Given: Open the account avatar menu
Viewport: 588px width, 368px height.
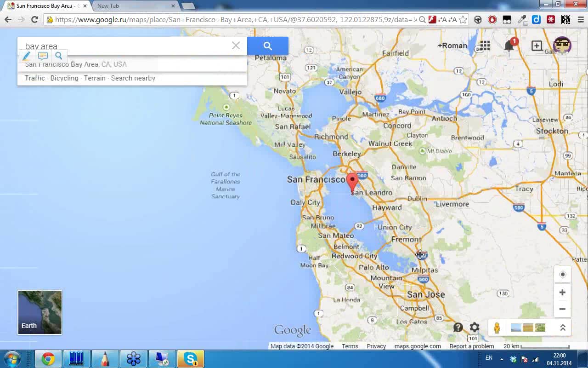Looking at the screenshot, I should point(562,46).
